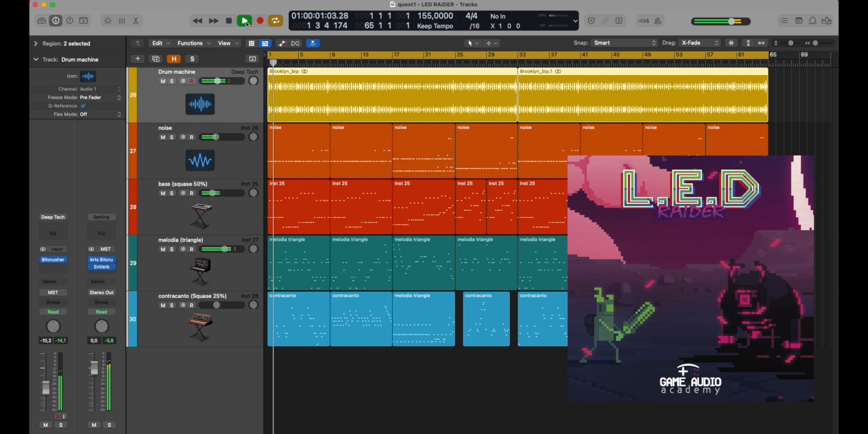Open Smart Controls dial icon
Viewport: 868px width, 434px height.
108,21
